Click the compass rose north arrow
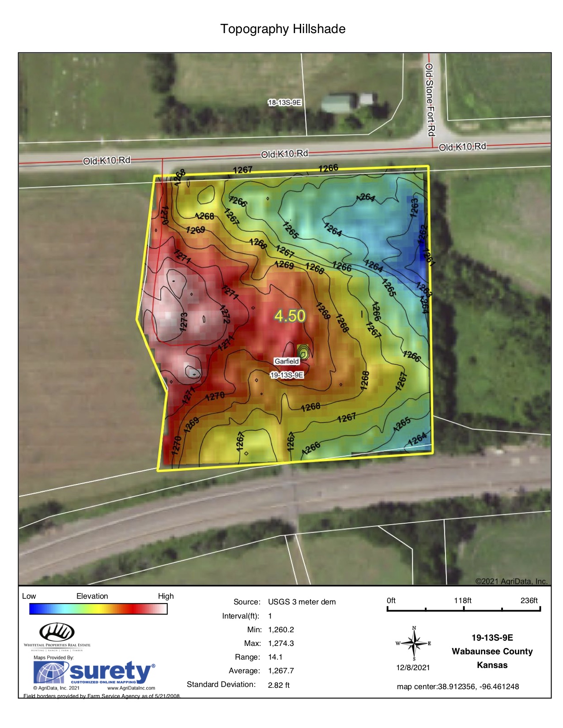This screenshot has height=728, width=563. click(414, 644)
